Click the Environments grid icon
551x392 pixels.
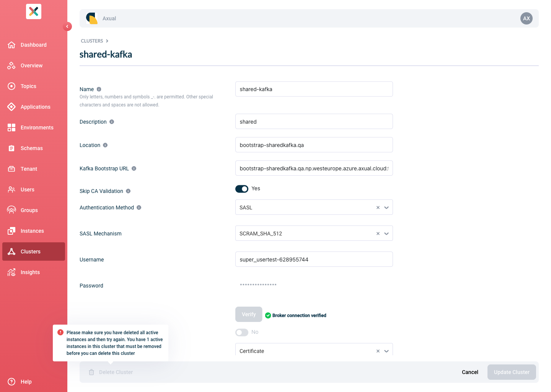11,127
